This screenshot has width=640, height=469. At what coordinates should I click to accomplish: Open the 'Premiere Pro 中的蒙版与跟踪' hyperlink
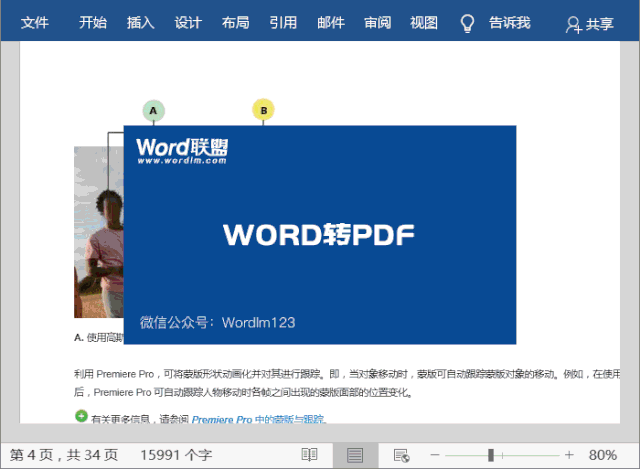(258, 421)
